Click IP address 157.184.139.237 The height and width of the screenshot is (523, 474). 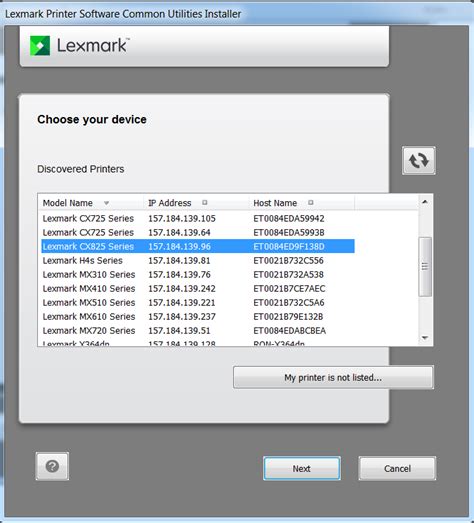point(182,317)
